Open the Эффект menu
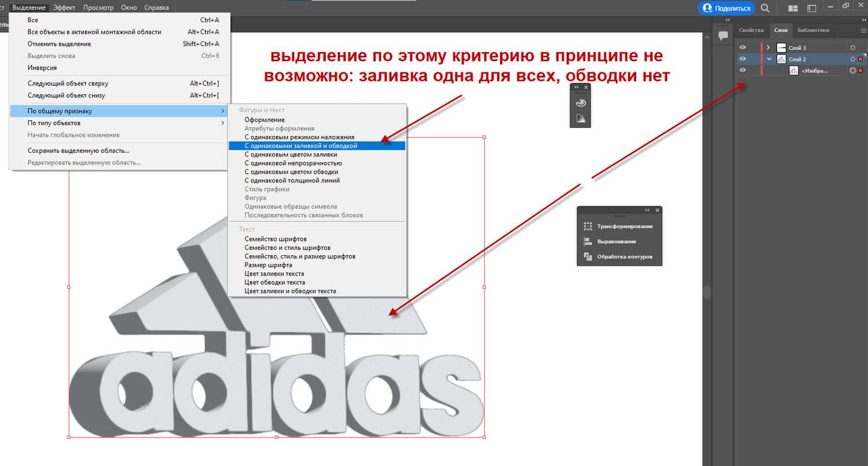 [64, 8]
